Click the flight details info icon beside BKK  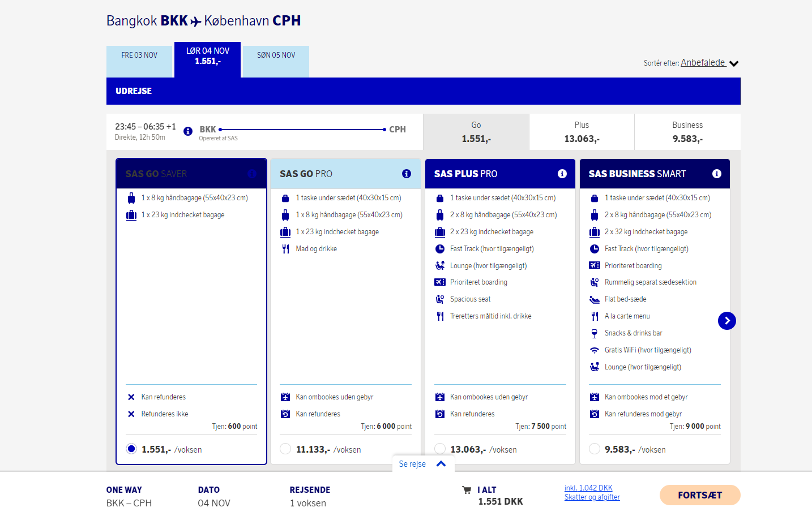(x=188, y=131)
